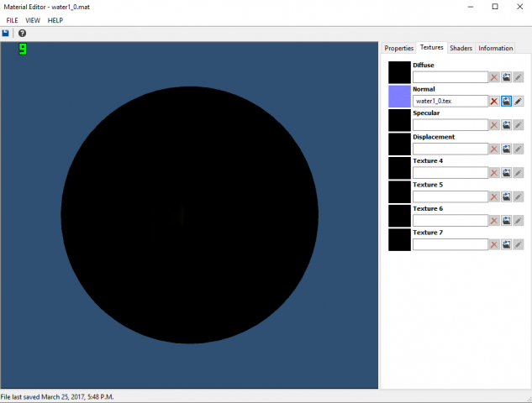The height and width of the screenshot is (403, 532).
Task: Browse for a Diffuse texture file
Action: (507, 77)
